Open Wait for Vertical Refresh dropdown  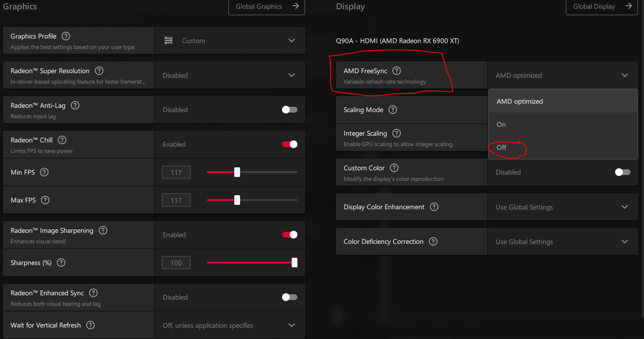tap(230, 326)
